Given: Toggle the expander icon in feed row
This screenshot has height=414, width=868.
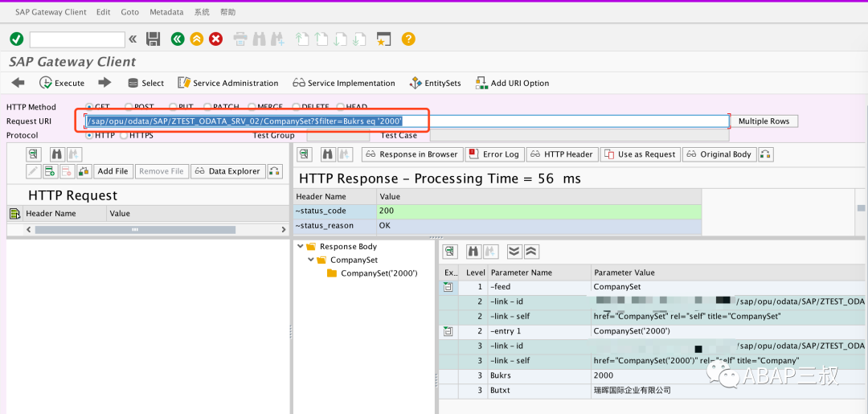Looking at the screenshot, I should click(448, 287).
